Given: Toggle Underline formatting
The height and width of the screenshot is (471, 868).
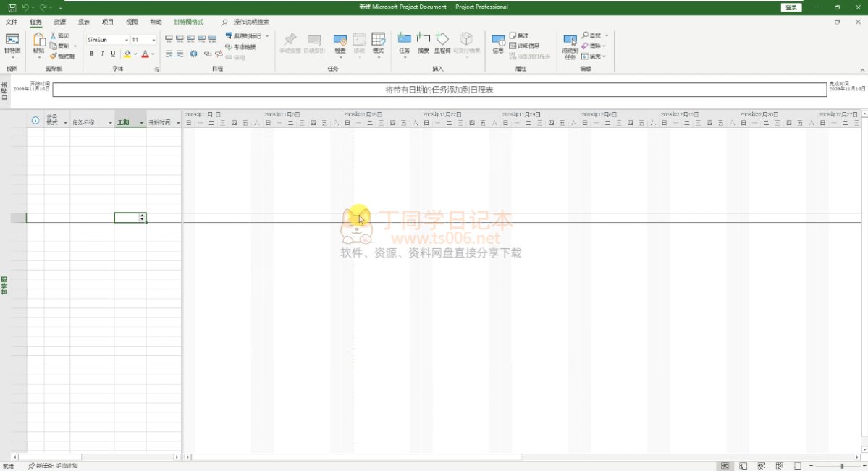Looking at the screenshot, I should point(113,54).
